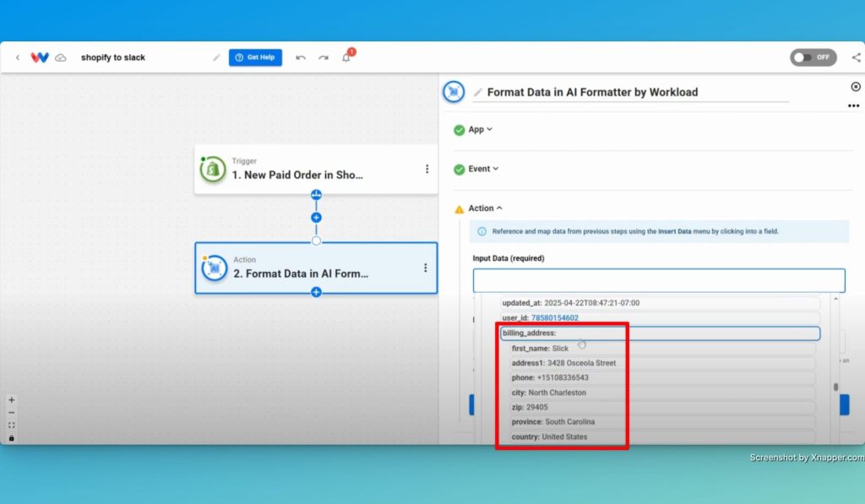Collapse the billing_address item
This screenshot has height=504, width=865.
coord(660,333)
